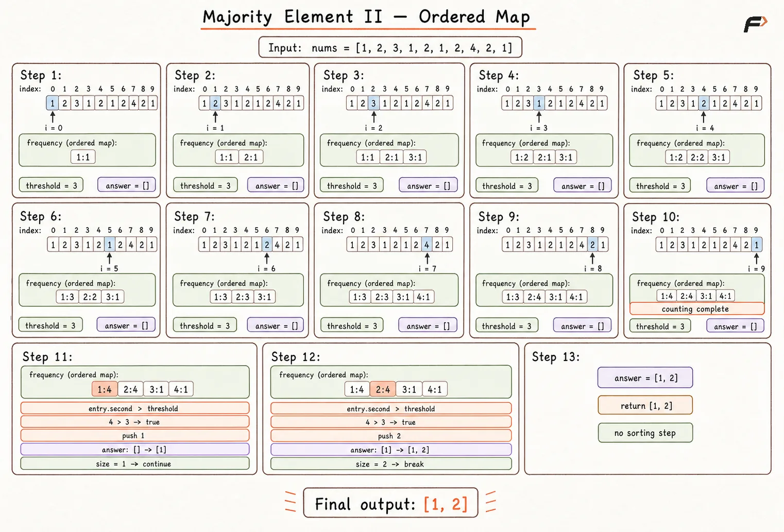Click the 'Step 1:' heading
This screenshot has height=532, width=784.
coord(41,75)
